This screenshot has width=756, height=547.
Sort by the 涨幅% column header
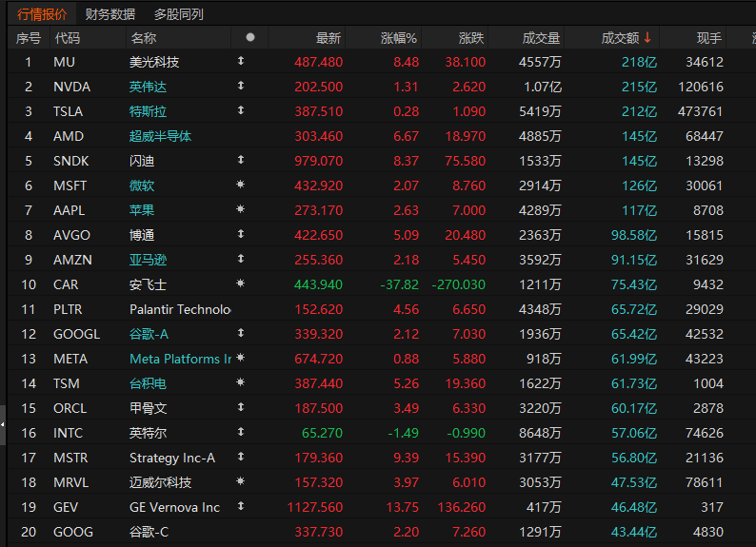coord(399,38)
